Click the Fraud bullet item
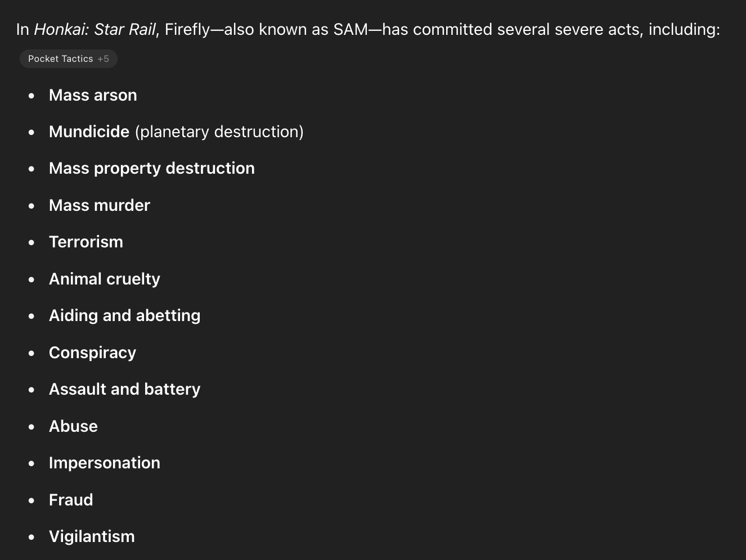Screen dimensions: 746x560 pos(71,500)
